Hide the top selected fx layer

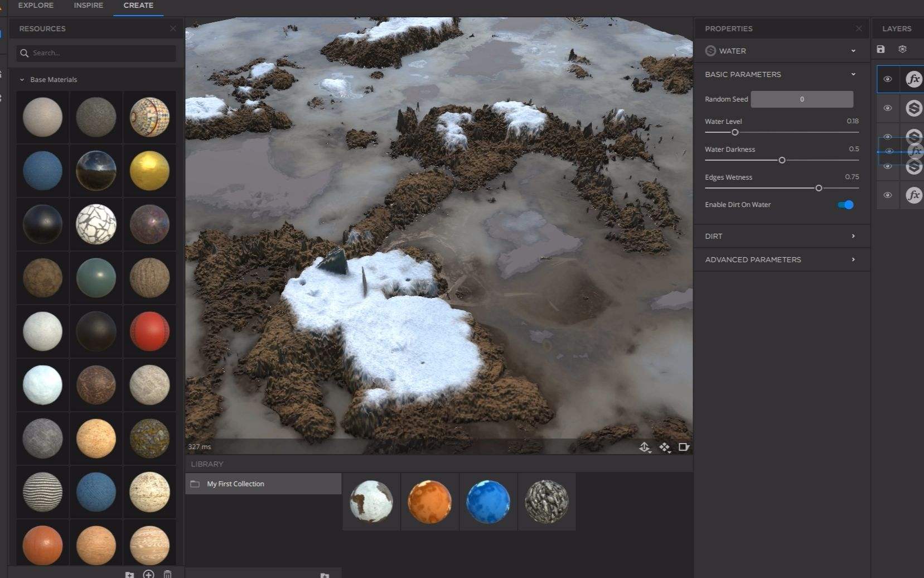click(887, 79)
